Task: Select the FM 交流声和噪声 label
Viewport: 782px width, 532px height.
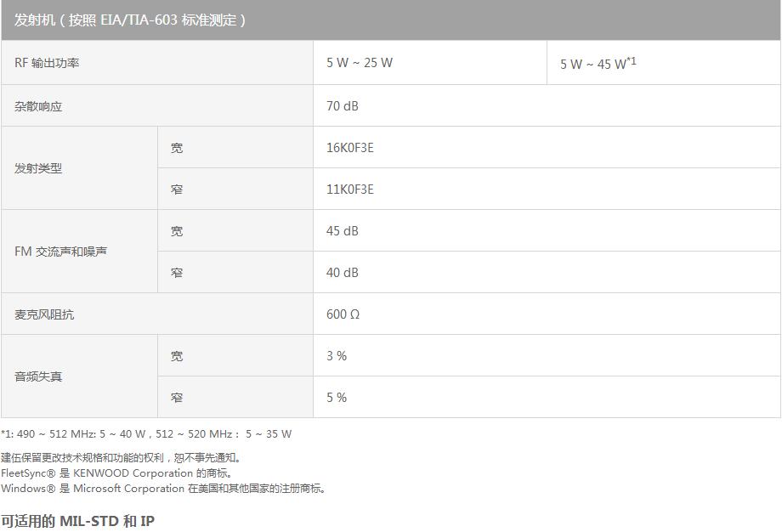Action: click(60, 252)
